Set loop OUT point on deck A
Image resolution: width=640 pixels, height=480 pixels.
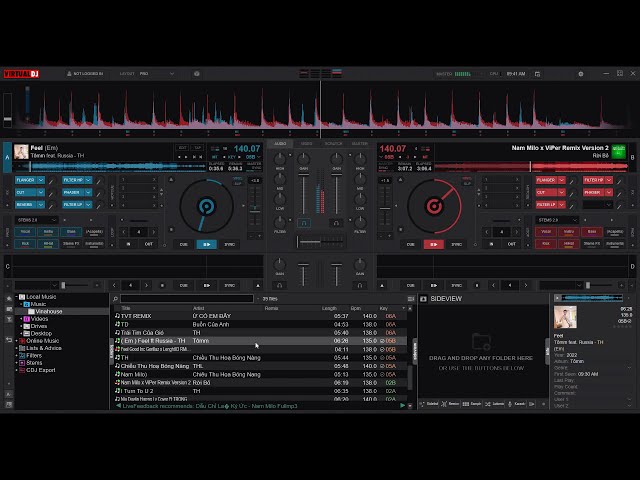[149, 244]
